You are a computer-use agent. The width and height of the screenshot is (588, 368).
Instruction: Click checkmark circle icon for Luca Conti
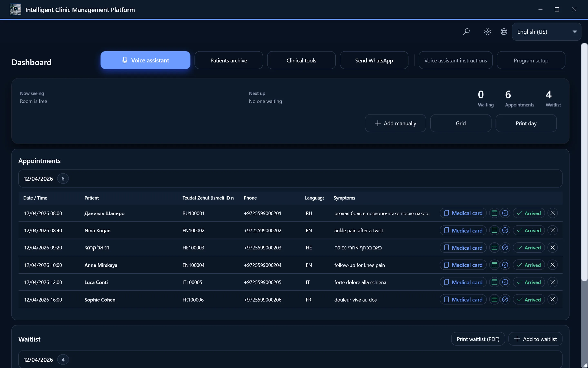tap(505, 282)
